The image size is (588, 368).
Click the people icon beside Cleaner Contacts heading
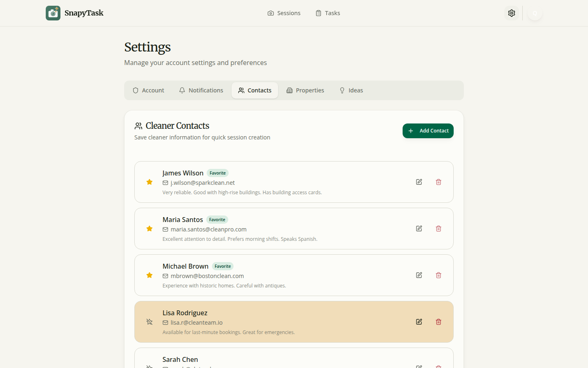(138, 126)
